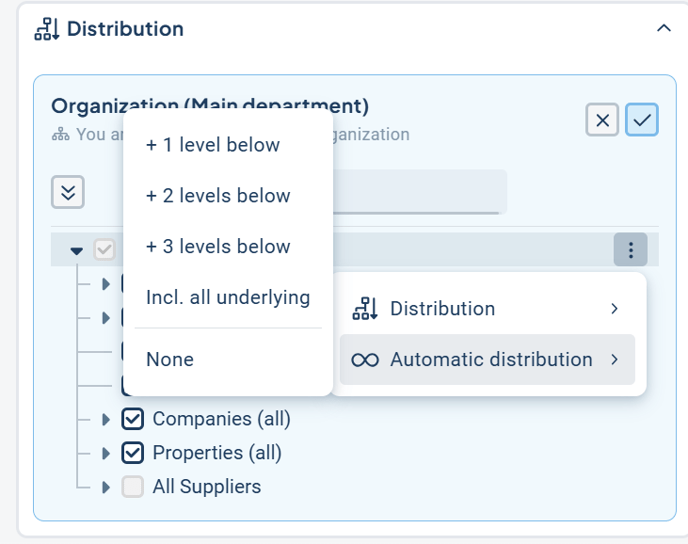This screenshot has height=544, width=688.
Task: Uncheck the Properties (all) checkbox
Action: tap(133, 453)
